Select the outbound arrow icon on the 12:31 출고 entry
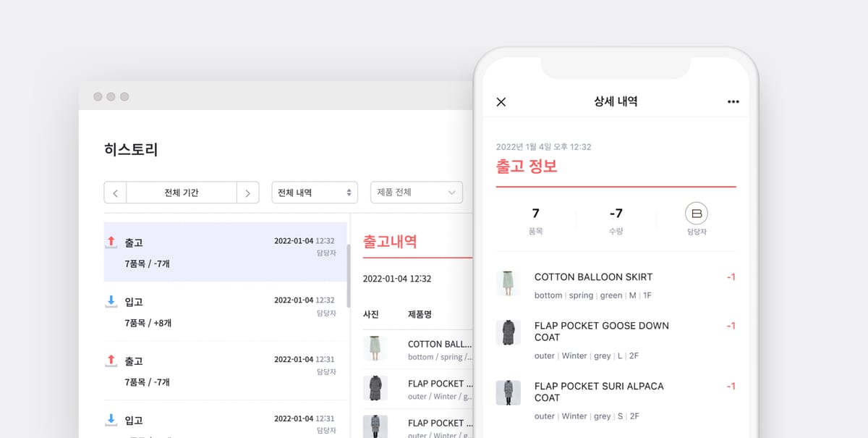The image size is (868, 438). (111, 361)
